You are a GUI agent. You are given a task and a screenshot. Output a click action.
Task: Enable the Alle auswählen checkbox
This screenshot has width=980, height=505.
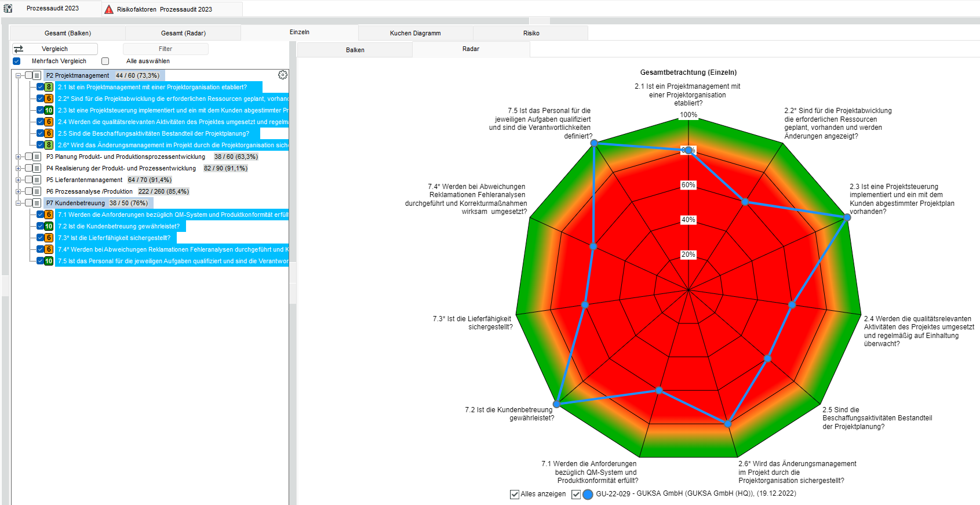[x=105, y=61]
